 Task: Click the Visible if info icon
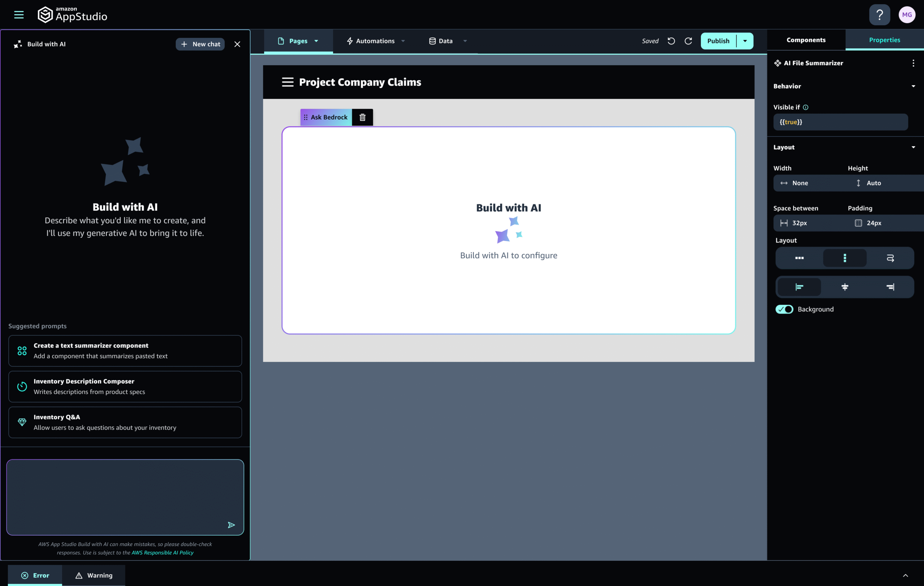click(x=805, y=108)
